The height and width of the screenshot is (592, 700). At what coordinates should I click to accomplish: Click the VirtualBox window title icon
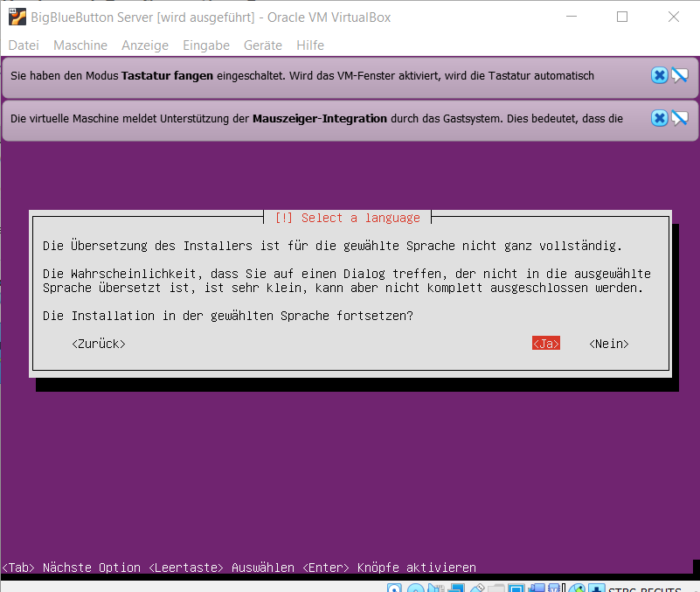coord(17,17)
